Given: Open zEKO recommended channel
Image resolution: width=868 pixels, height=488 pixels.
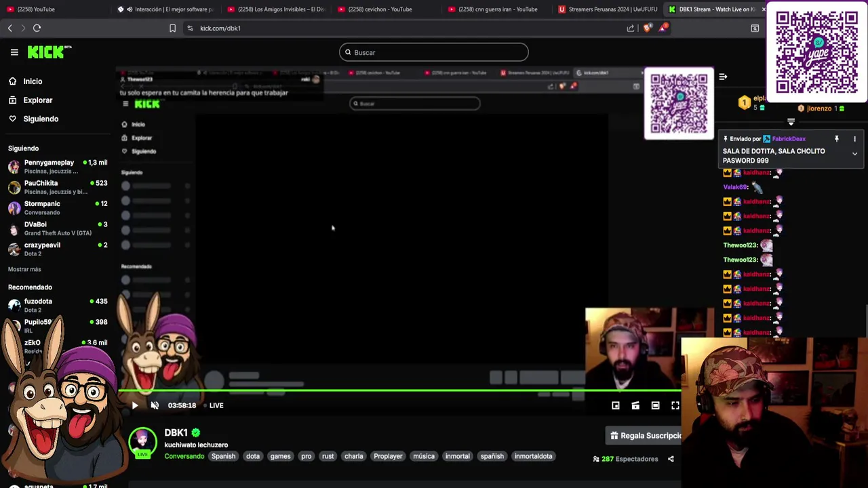Looking at the screenshot, I should (x=58, y=346).
